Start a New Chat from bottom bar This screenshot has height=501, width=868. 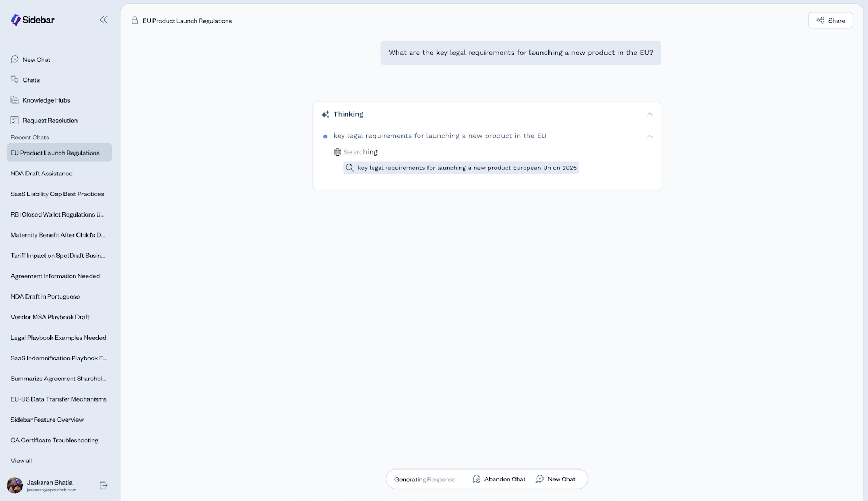556,479
